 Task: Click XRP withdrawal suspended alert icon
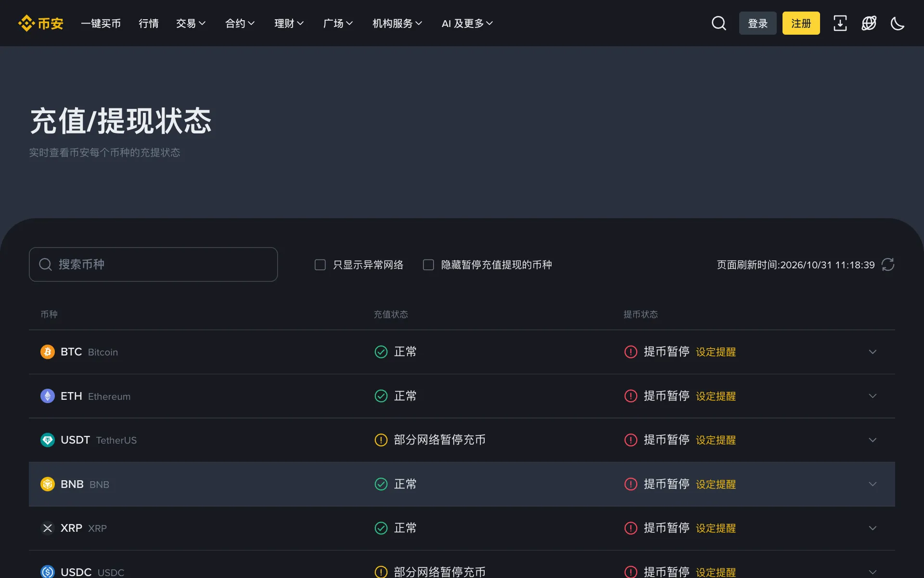(x=631, y=528)
